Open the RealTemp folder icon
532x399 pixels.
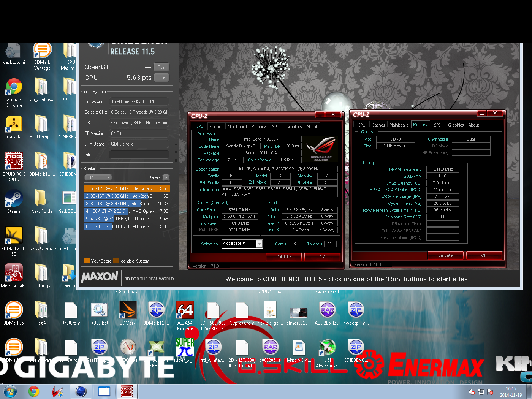click(42, 127)
